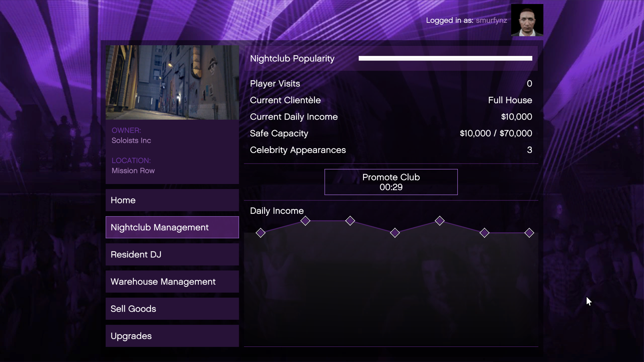The height and width of the screenshot is (362, 644).
Task: Click Safe Capacity value display
Action: point(496,133)
